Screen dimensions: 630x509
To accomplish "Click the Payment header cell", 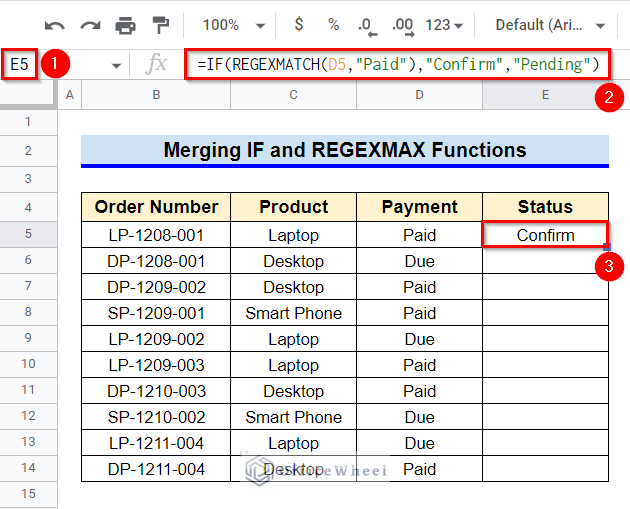I will [x=419, y=207].
